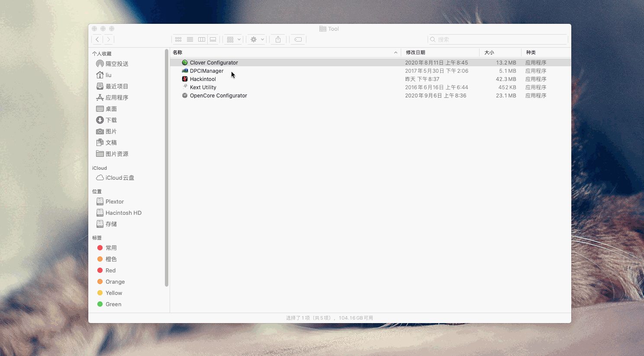Go back with the left arrow button

click(97, 39)
